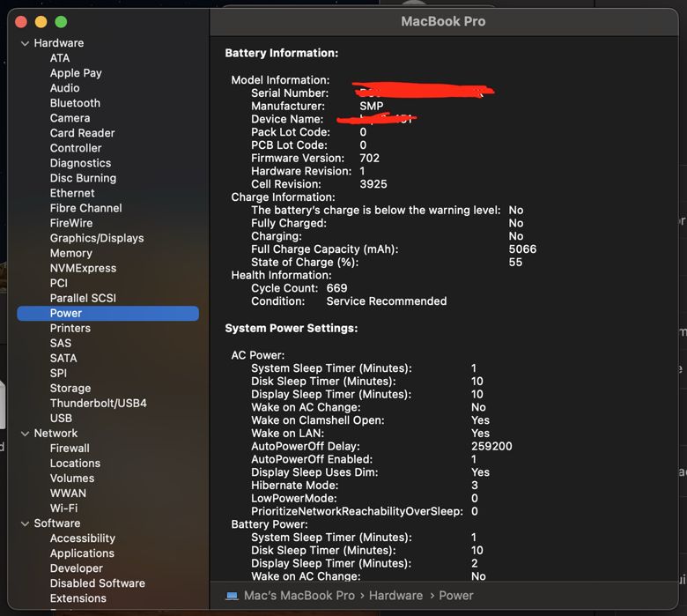The height and width of the screenshot is (616, 687).
Task: Click the Battery Information heading
Action: pyautogui.click(x=282, y=53)
